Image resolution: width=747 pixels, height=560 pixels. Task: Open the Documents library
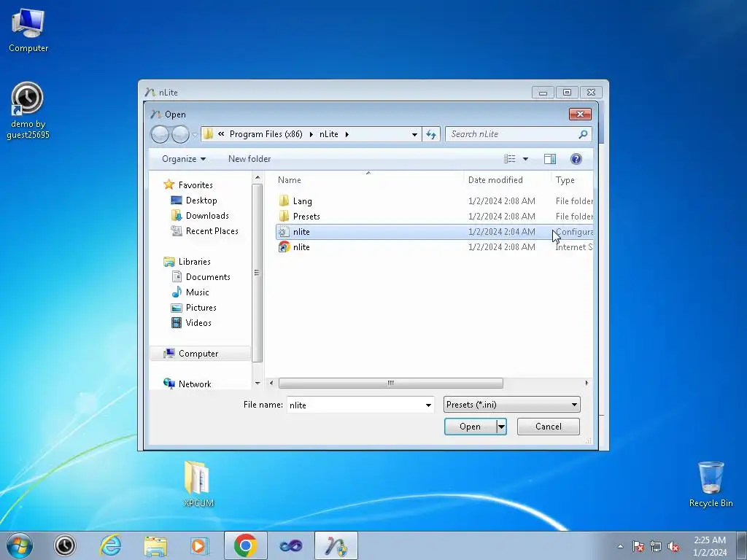208,276
